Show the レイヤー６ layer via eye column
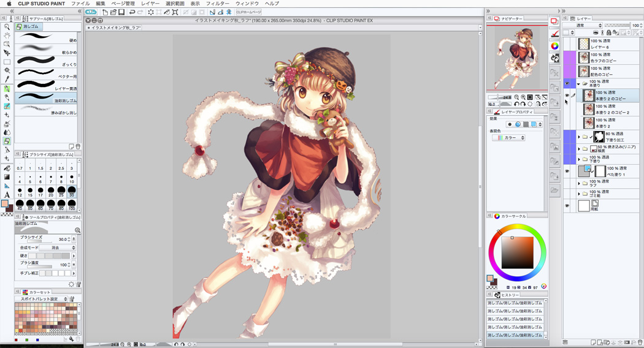Image resolution: width=644 pixels, height=348 pixels. (x=567, y=44)
